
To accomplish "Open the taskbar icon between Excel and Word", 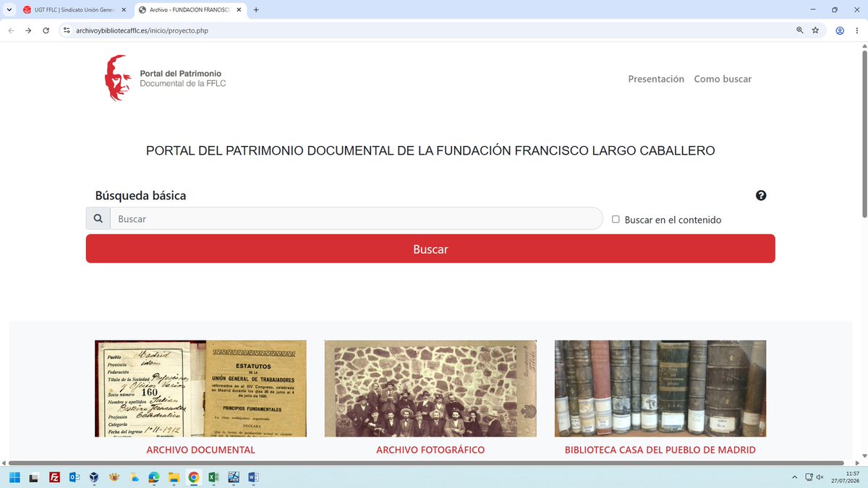I will pyautogui.click(x=233, y=477).
